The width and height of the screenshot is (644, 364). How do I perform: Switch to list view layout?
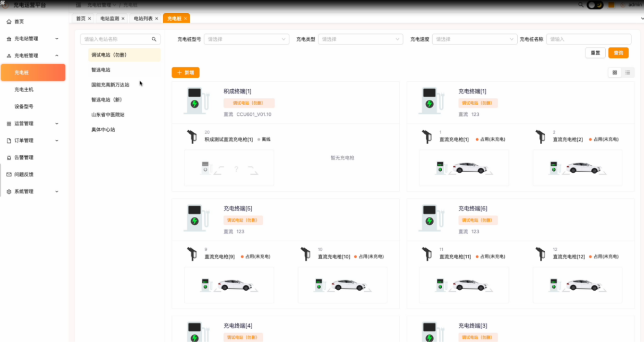628,72
